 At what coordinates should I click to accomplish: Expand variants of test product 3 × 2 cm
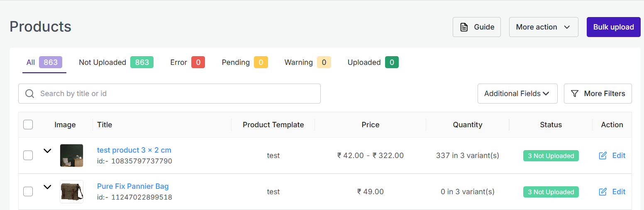click(x=48, y=151)
